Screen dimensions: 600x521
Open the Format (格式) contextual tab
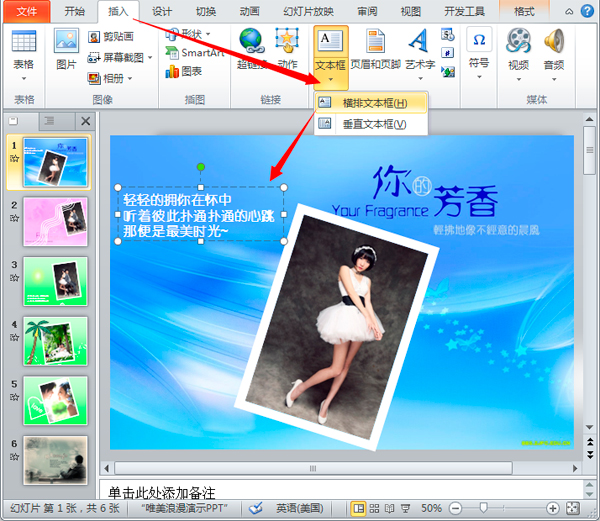coord(524,11)
